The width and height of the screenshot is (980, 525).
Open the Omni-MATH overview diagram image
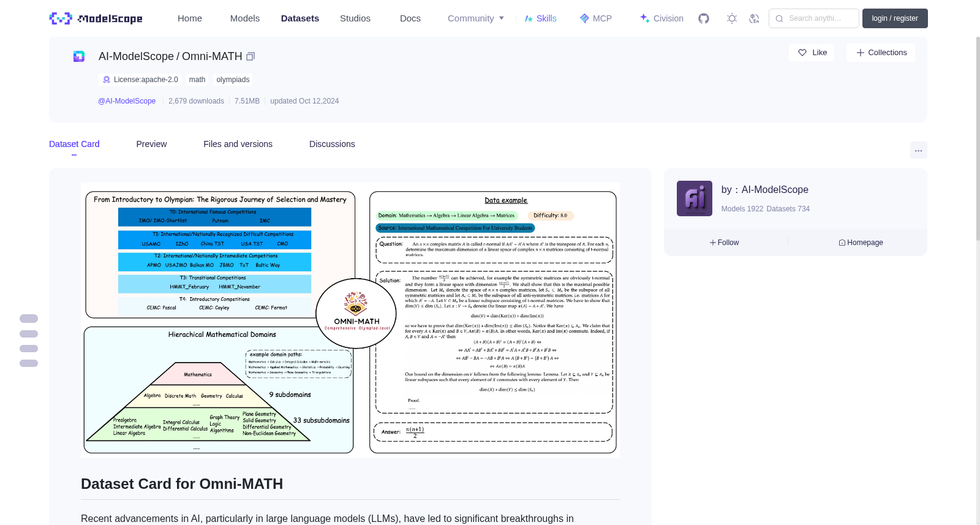350,320
